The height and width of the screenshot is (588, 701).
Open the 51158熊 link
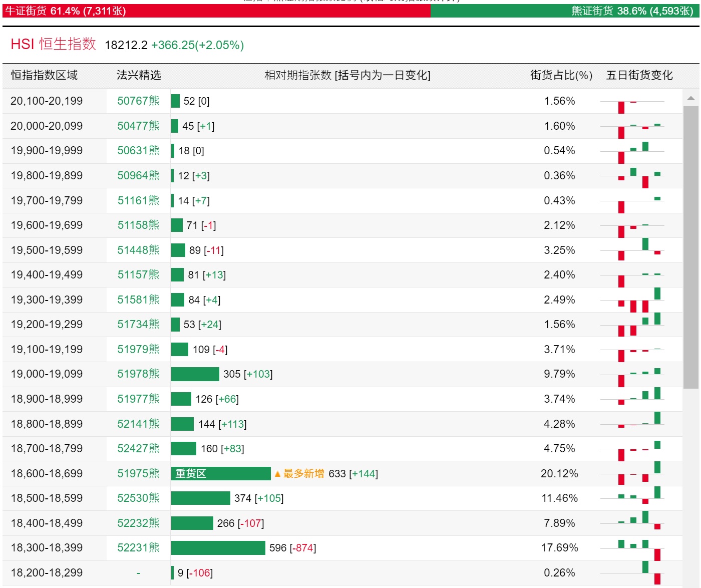click(x=138, y=225)
